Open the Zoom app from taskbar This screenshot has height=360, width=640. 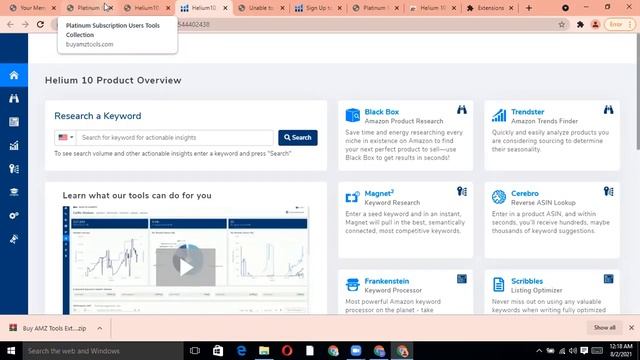pyautogui.click(x=356, y=351)
